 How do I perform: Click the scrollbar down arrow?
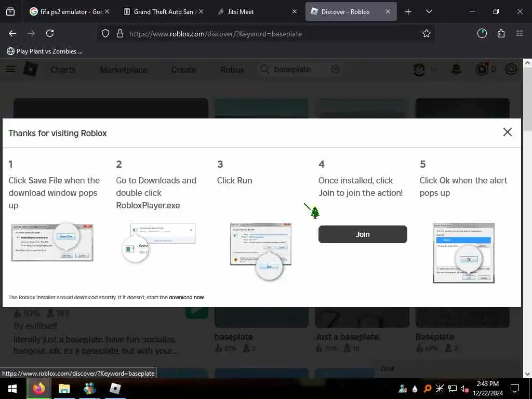pyautogui.click(x=527, y=374)
